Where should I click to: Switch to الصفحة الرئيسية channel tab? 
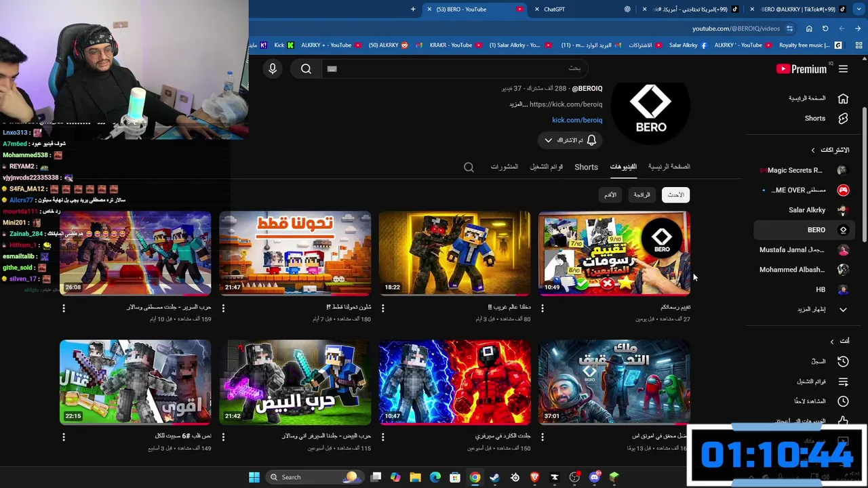pyautogui.click(x=669, y=167)
